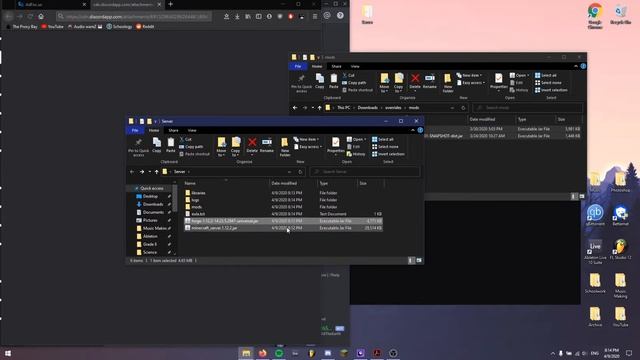Screen dimensions: 640x360
Task: Select the minecraft_server 1.12.2 jar file
Action: [283, 228]
